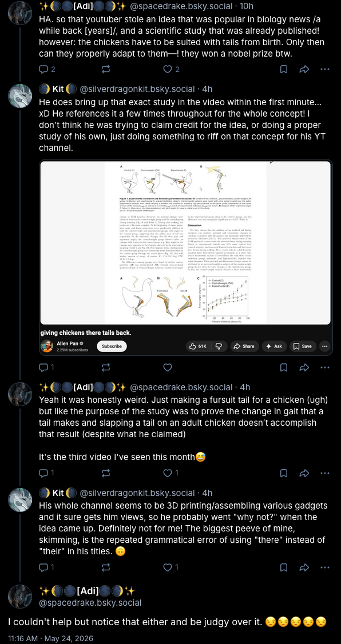341x644 pixels.
Task: Bookmark Kit's post about grammatical error
Action: click(284, 567)
